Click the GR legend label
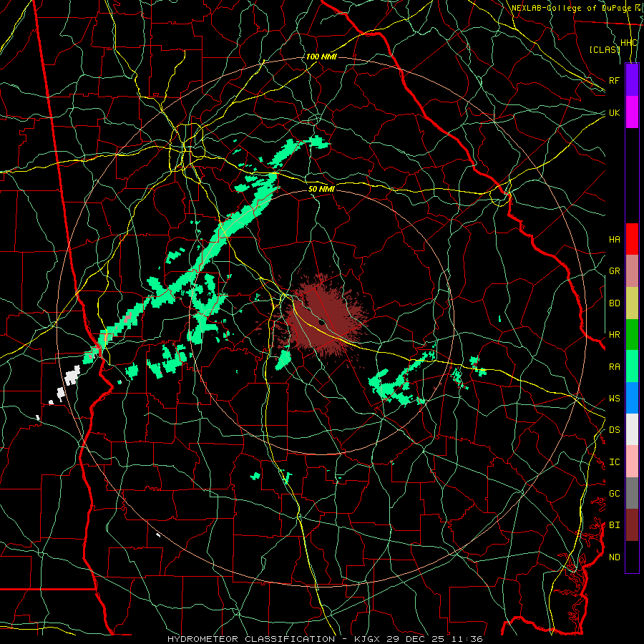The width and height of the screenshot is (644, 644). 615,271
